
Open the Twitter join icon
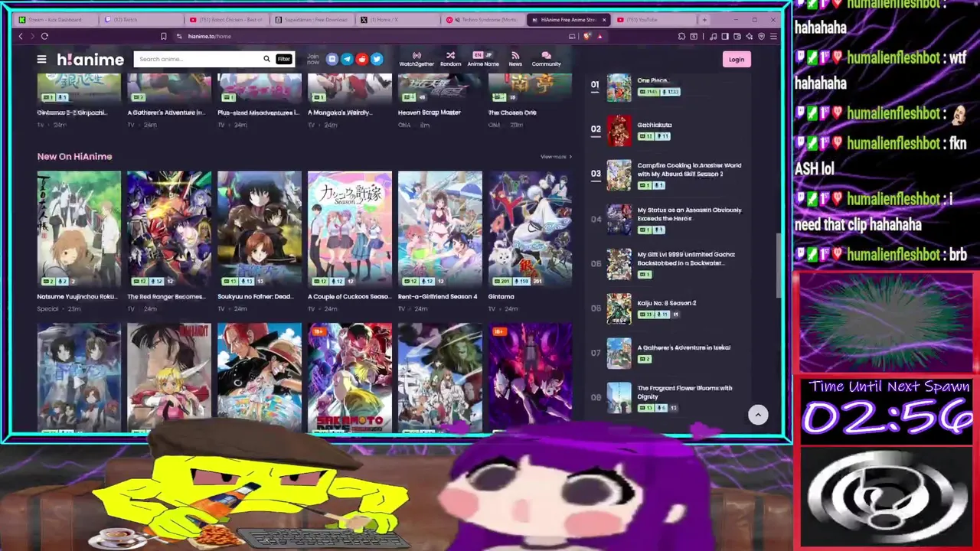377,59
